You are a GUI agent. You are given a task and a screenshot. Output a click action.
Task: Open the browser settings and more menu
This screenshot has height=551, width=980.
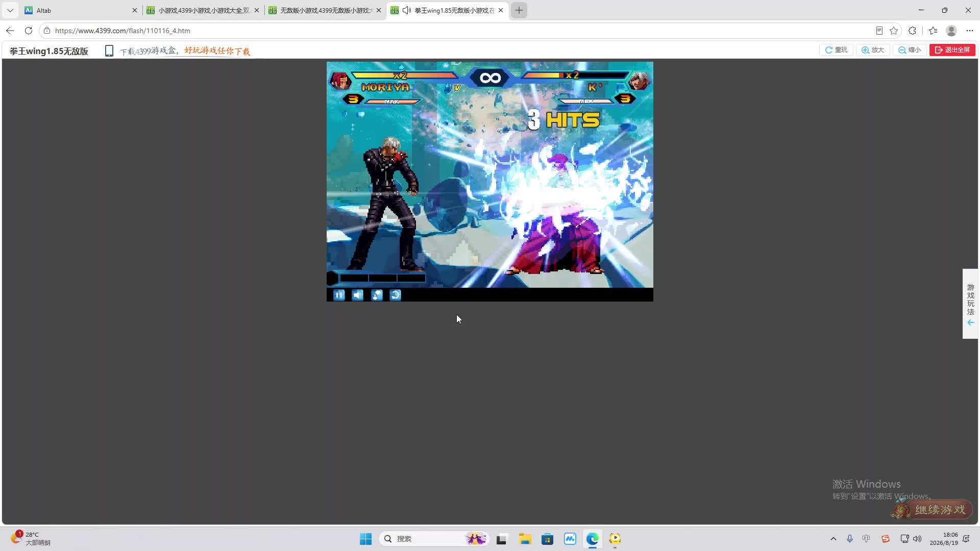click(x=970, y=31)
